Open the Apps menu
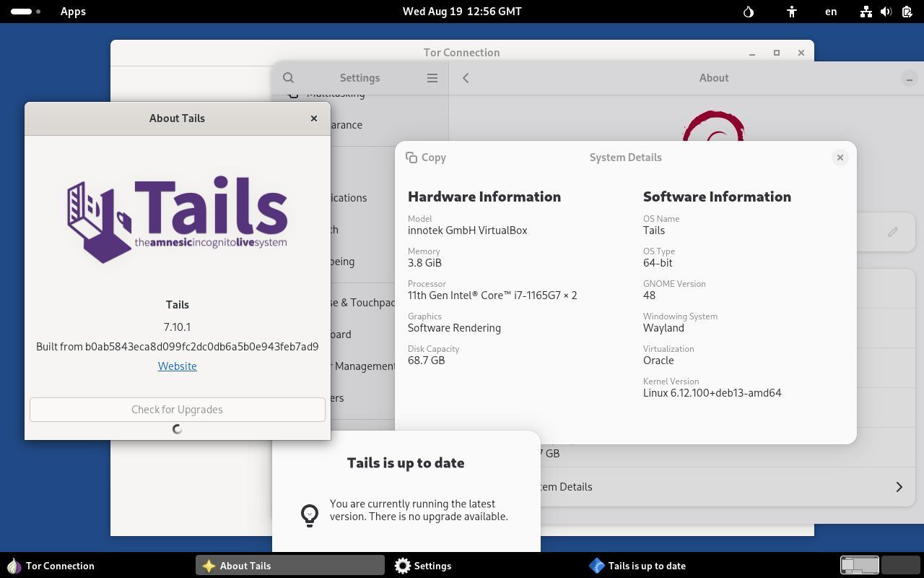Image resolution: width=924 pixels, height=578 pixels. point(73,12)
